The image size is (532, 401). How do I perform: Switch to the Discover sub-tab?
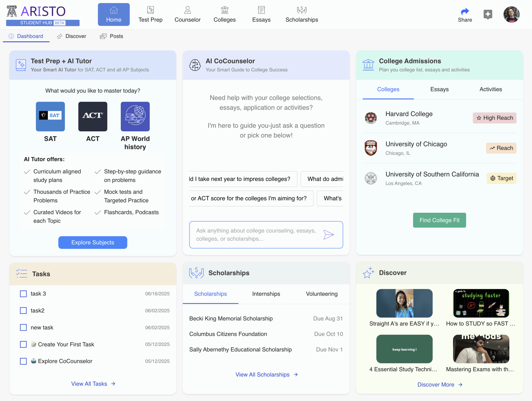coord(72,36)
